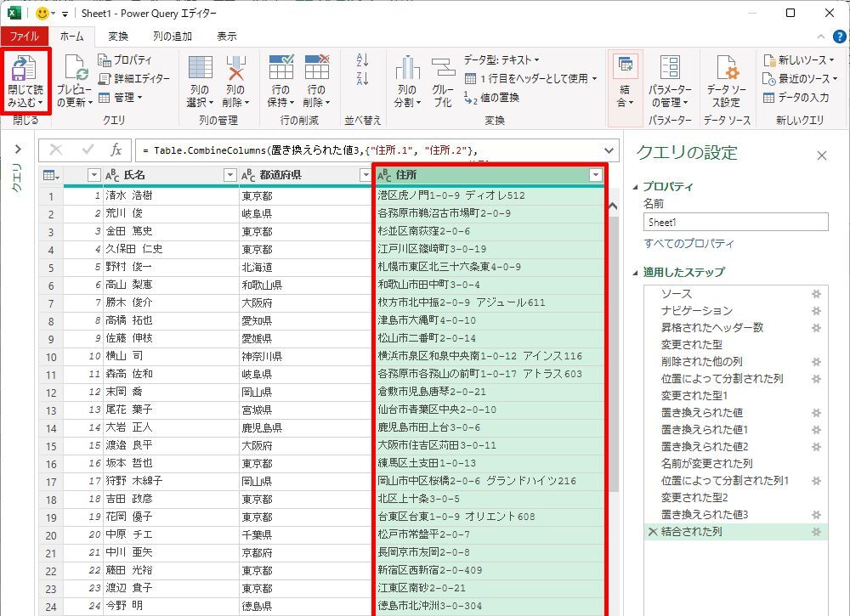Image resolution: width=850 pixels, height=616 pixels.
Task: Click the すべてのプロパティ link
Action: [x=688, y=244]
